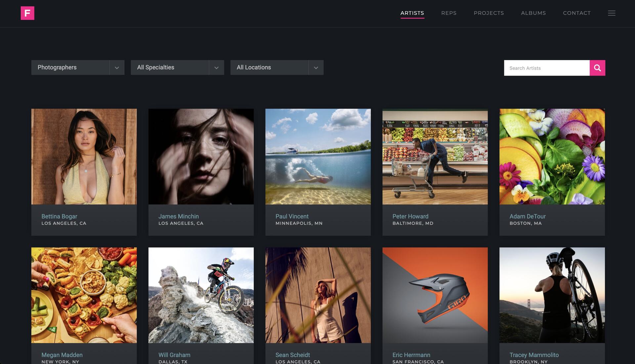This screenshot has height=364, width=635.
Task: Click the James Minchin name link
Action: [x=179, y=216]
